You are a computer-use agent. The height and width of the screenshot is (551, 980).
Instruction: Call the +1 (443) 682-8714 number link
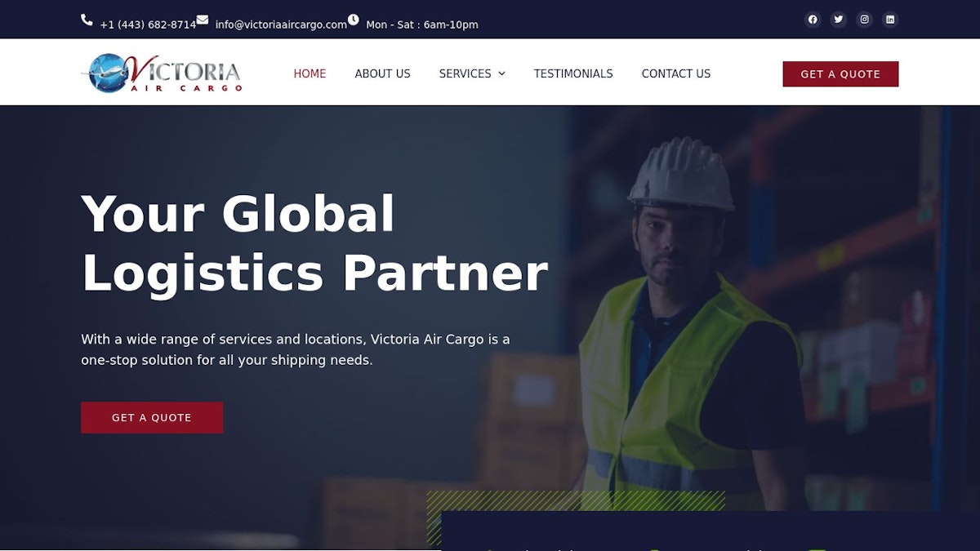pos(148,24)
